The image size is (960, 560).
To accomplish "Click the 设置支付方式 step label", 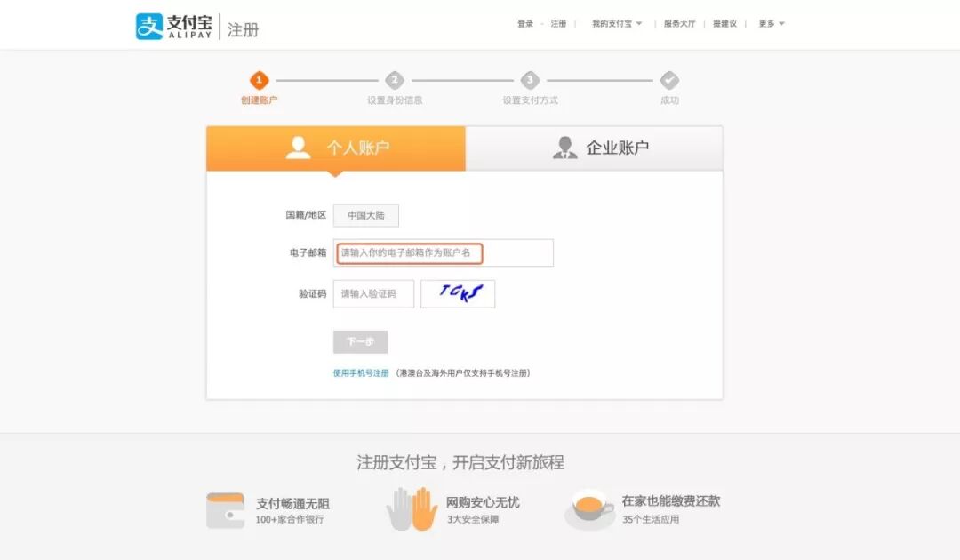I will (530, 100).
